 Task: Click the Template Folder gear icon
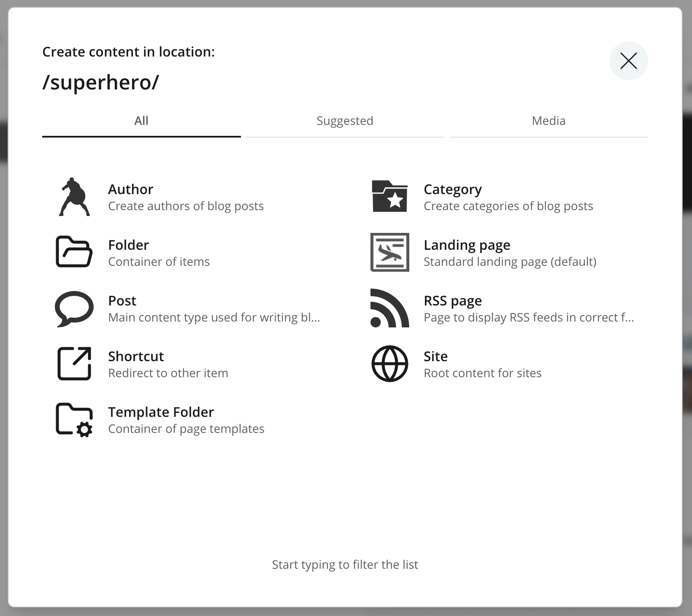pyautogui.click(x=74, y=420)
